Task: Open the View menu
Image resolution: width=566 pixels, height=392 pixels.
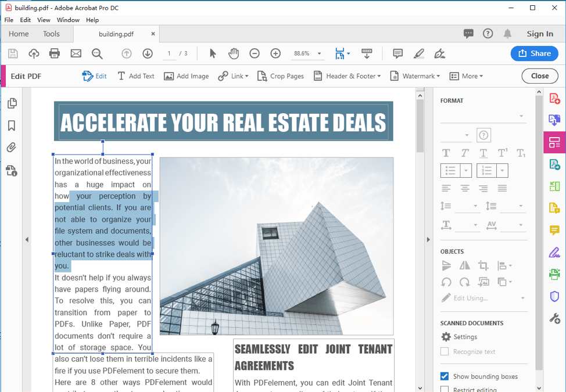Action: pos(44,20)
